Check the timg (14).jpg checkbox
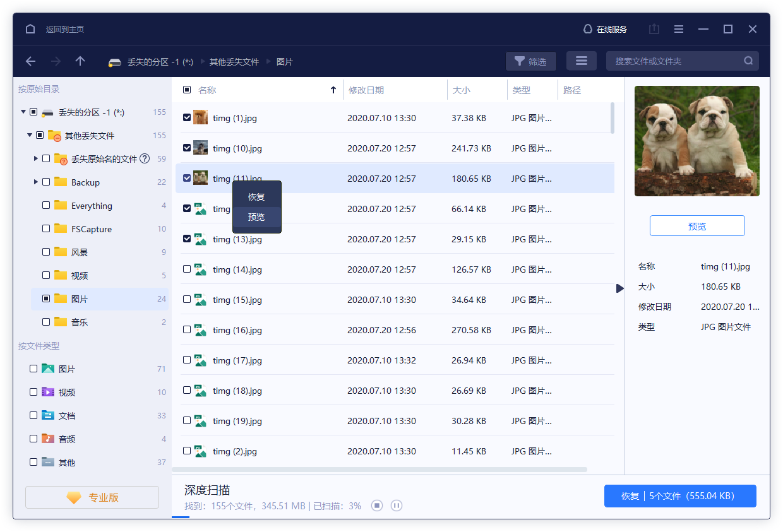 click(x=187, y=269)
